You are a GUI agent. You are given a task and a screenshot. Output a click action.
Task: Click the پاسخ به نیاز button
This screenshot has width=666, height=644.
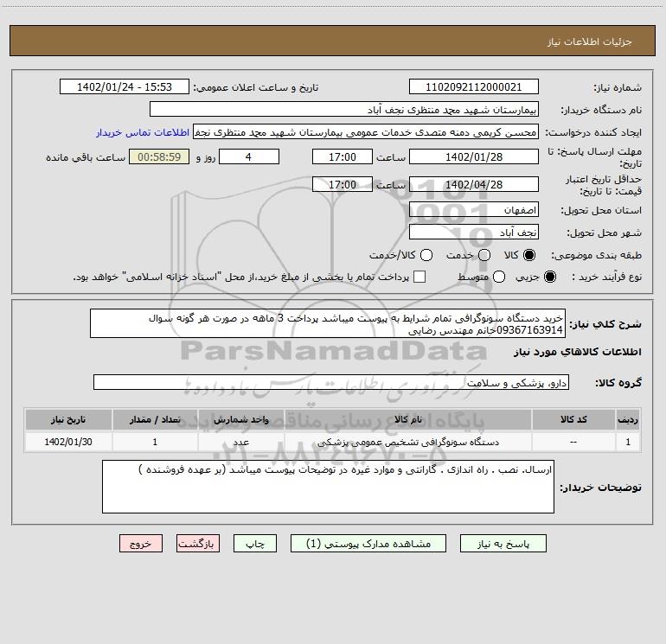(503, 544)
